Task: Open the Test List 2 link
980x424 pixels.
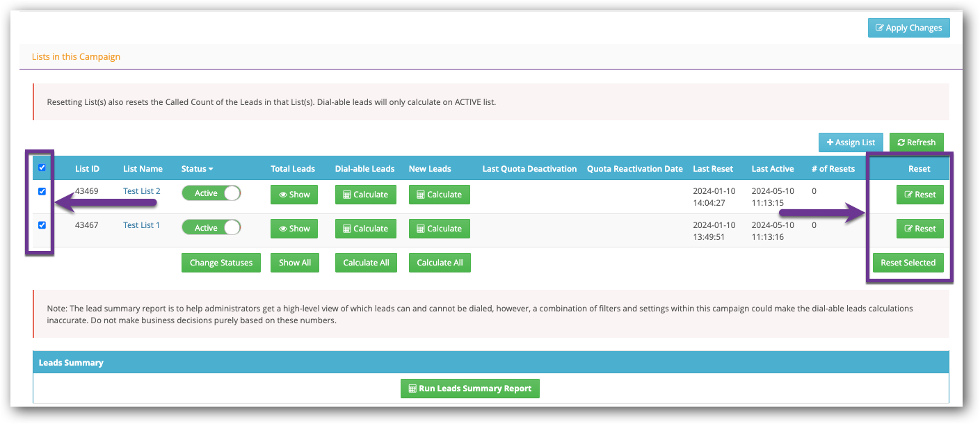Action: (141, 191)
